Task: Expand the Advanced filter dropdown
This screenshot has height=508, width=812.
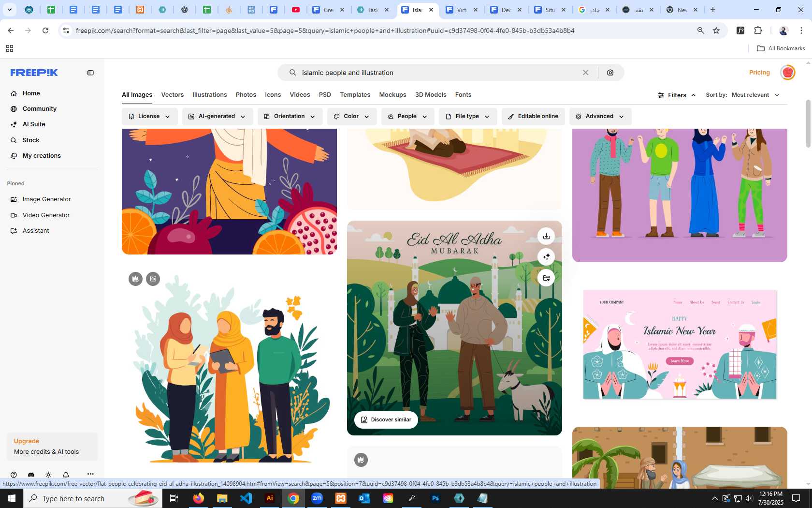Action: pyautogui.click(x=600, y=117)
